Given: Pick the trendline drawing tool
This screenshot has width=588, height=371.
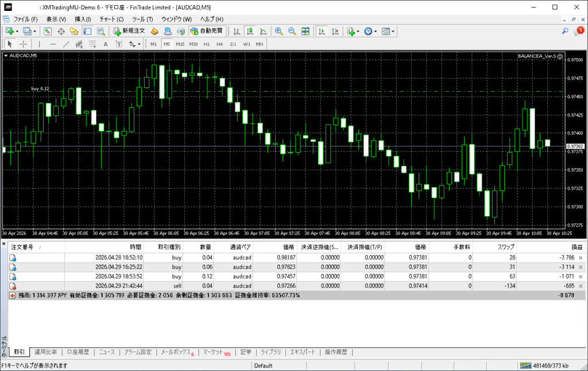Looking at the screenshot, I should tap(65, 44).
